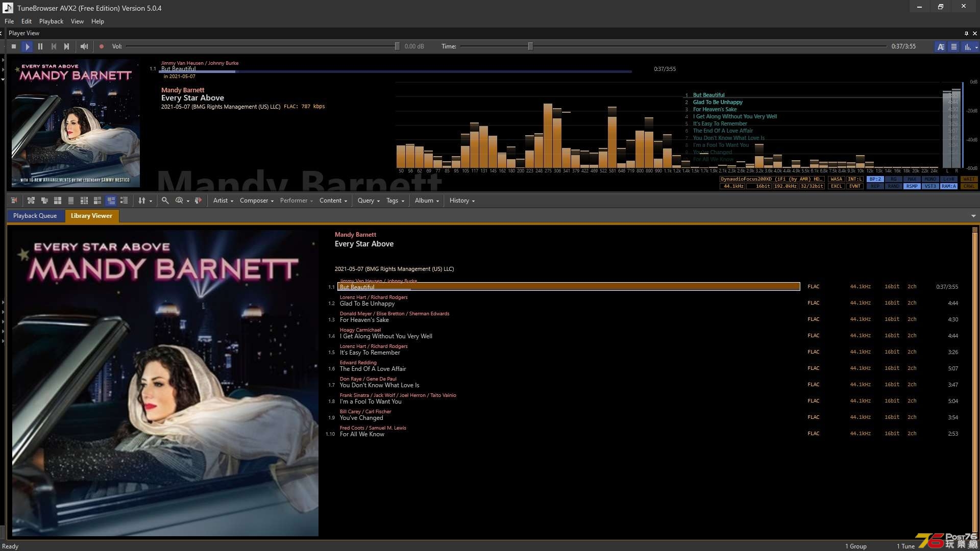Screen dimensions: 980x551
Task: Open the advanced search dropdown arrow
Action: coord(188,201)
